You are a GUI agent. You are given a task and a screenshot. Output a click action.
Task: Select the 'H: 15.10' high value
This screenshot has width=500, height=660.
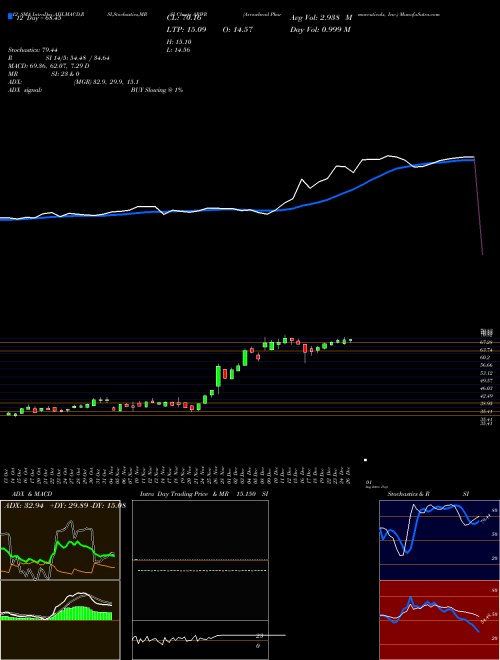pos(179,42)
